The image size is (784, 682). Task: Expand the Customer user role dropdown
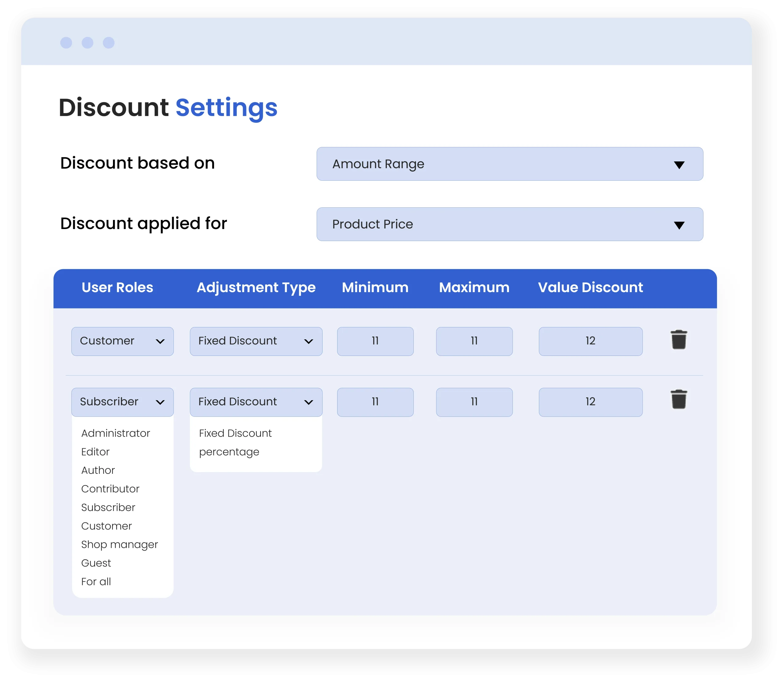pos(122,341)
